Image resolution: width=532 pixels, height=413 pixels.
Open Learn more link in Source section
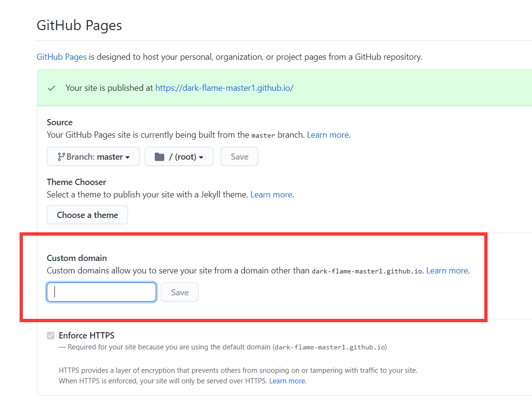[x=328, y=135]
